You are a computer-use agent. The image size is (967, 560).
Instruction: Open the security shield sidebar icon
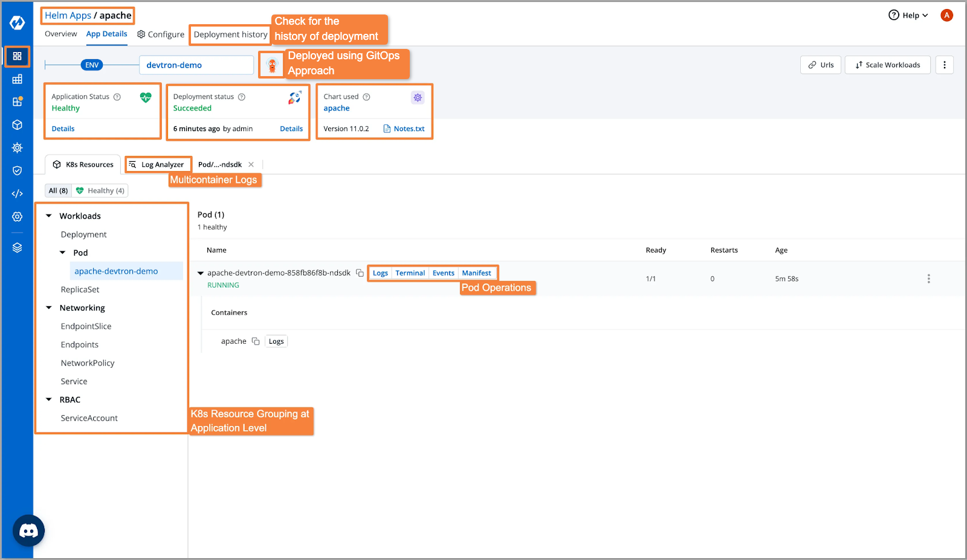coord(17,170)
